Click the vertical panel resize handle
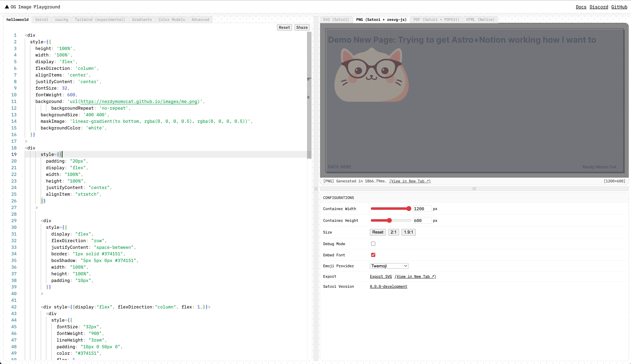 pos(316,189)
